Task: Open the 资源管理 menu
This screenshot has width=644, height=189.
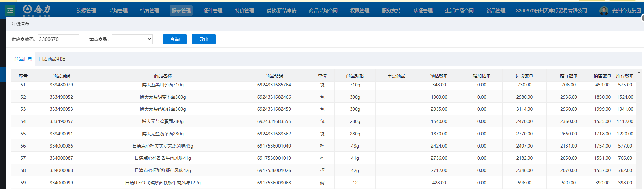Action: (x=86, y=11)
